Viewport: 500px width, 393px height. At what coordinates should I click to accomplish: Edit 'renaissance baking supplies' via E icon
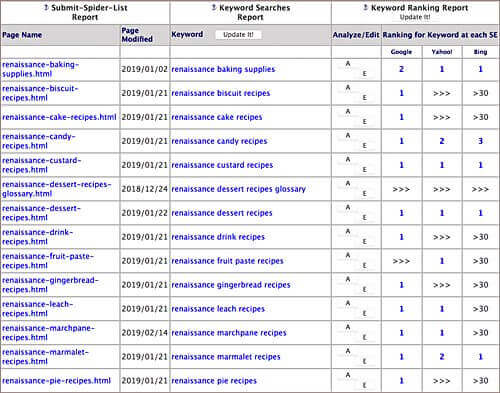pos(364,74)
